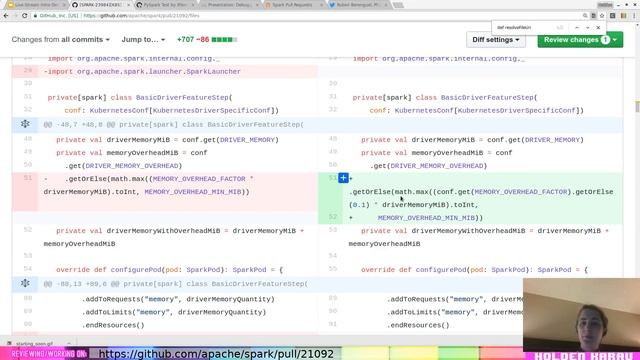Click 'BasicDriverFeatureStep' class name in left pane
This screenshot has height=360, width=640.
coord(182,98)
